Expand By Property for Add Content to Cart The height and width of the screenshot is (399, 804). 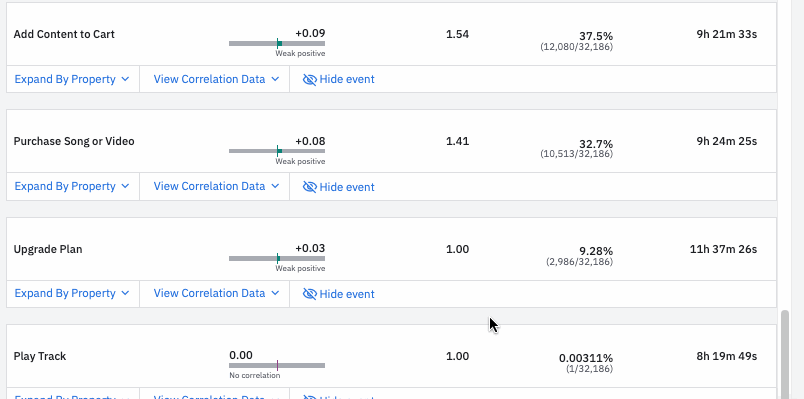[x=72, y=79]
